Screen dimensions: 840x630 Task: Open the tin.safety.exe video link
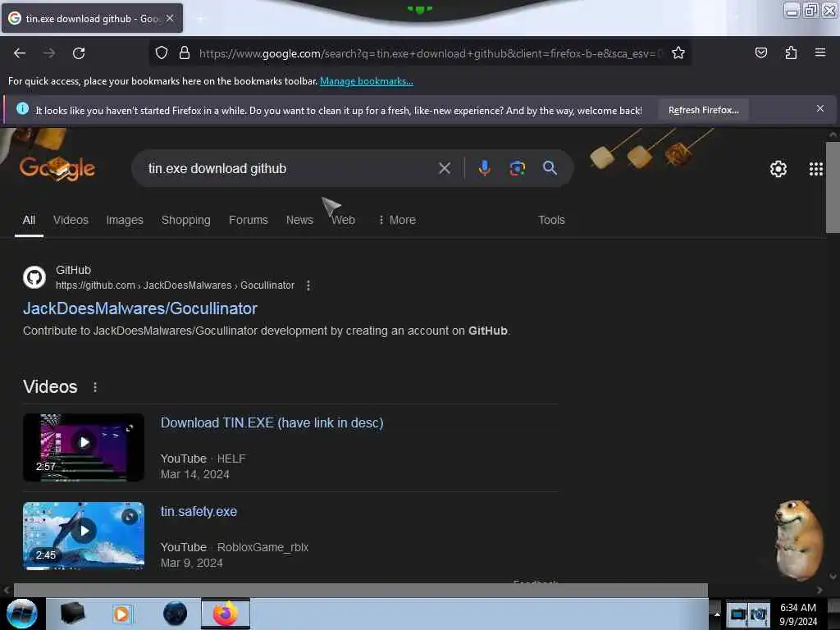[x=199, y=512]
